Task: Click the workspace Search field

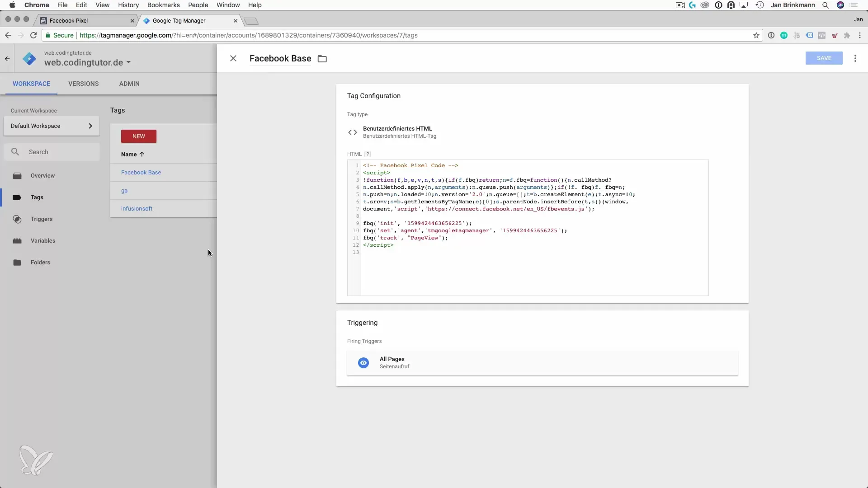Action: point(52,152)
